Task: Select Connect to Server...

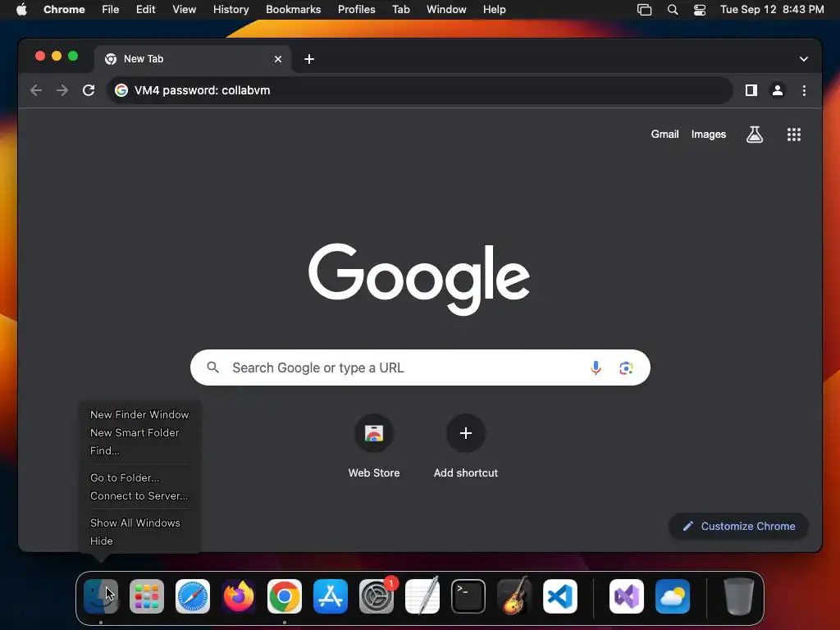Action: click(139, 496)
